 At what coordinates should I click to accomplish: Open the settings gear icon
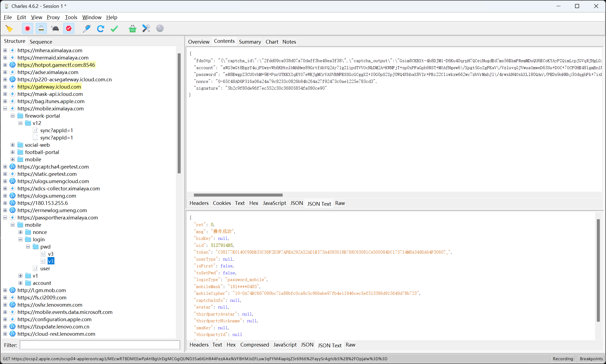pyautogui.click(x=160, y=29)
